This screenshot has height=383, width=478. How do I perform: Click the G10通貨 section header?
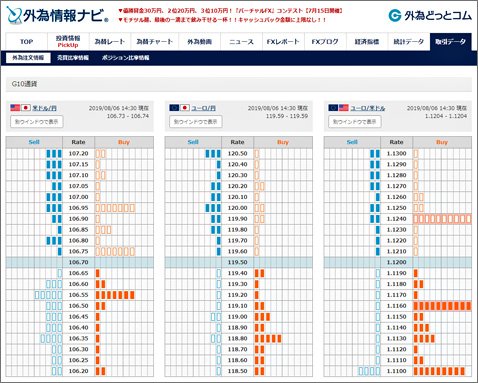[239, 84]
